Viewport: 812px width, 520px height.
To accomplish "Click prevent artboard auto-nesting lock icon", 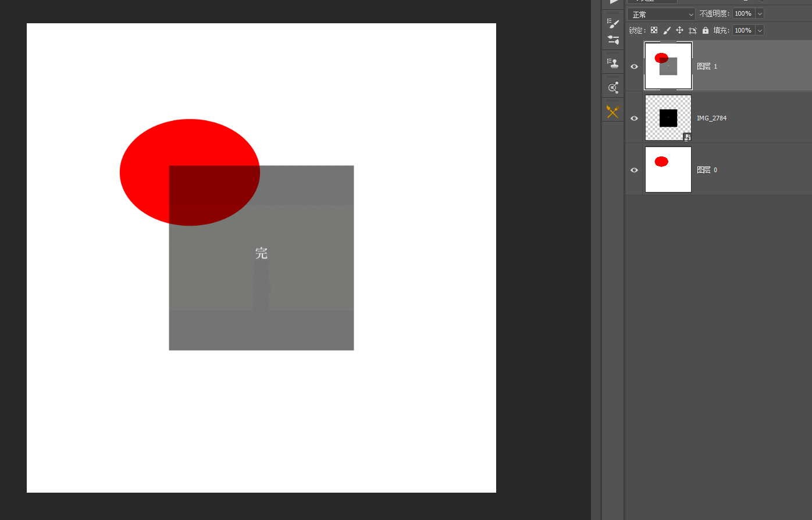I will pos(692,30).
